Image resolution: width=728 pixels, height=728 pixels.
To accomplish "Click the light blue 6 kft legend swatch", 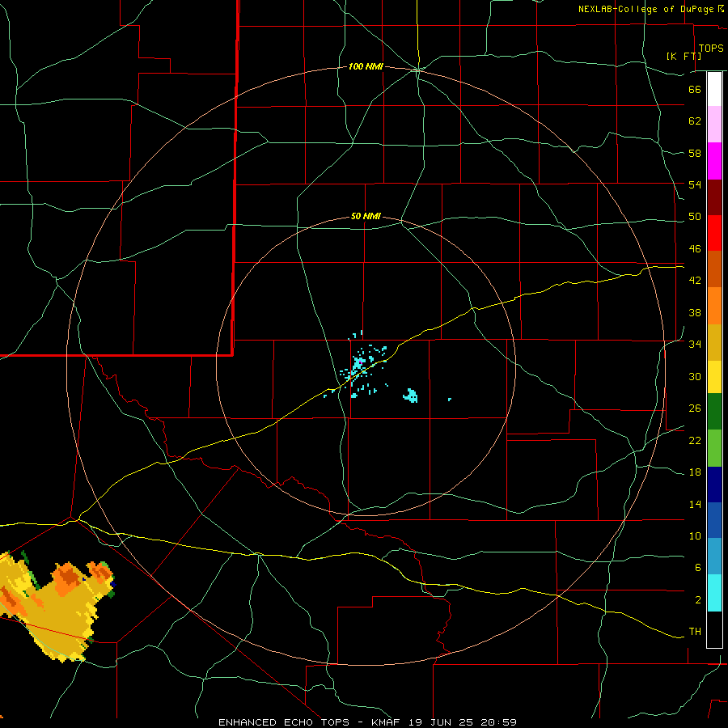I will coord(714,557).
